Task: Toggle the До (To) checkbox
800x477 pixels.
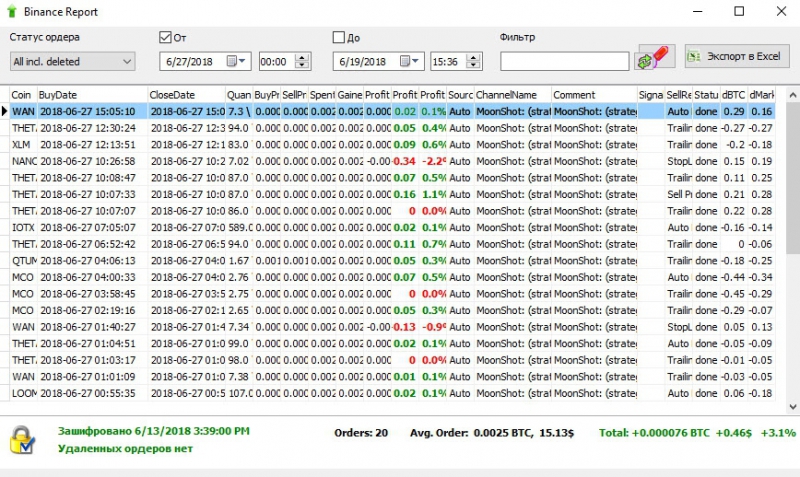Action: [339, 37]
